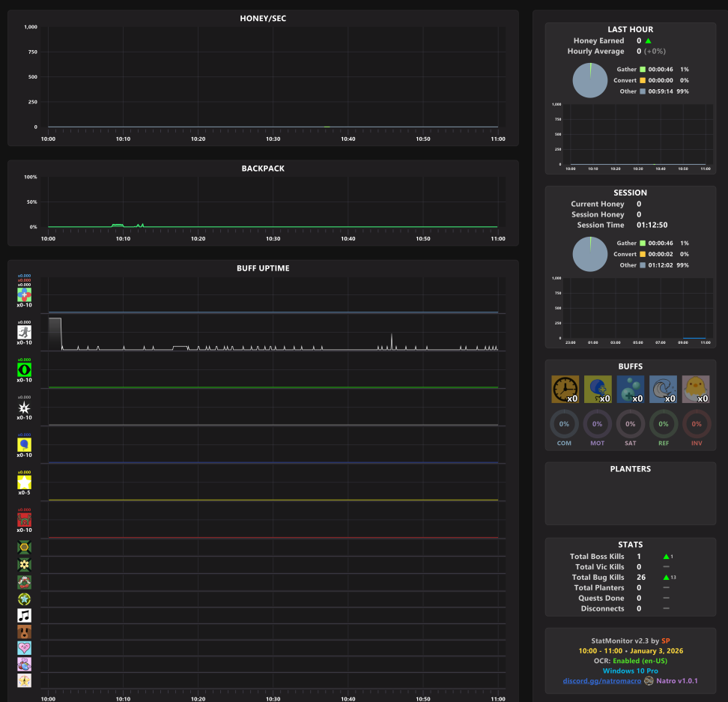Select the blue balloon buff icon in Buffs panel

point(598,389)
